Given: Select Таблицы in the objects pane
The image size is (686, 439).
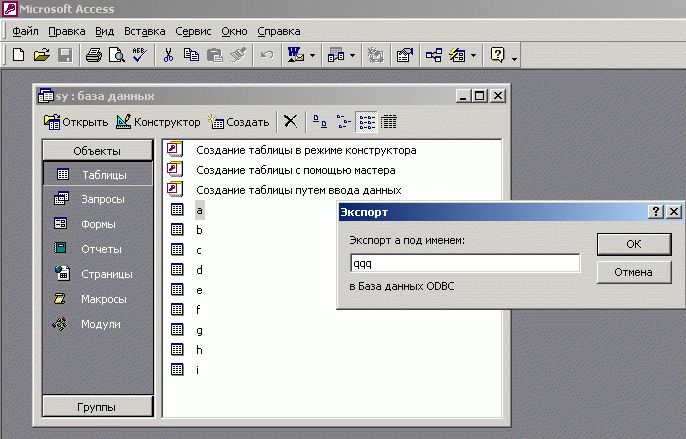Looking at the screenshot, I should [98, 175].
